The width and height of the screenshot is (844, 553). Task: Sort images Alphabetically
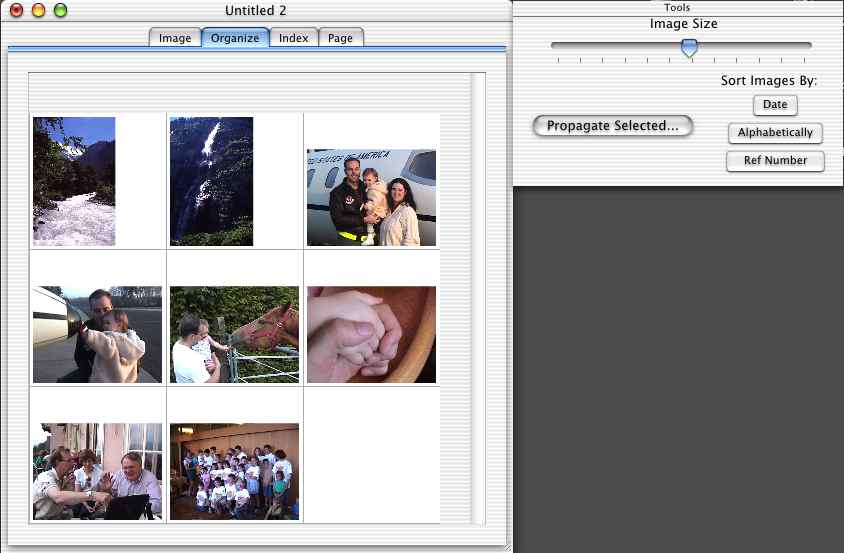[x=775, y=133]
